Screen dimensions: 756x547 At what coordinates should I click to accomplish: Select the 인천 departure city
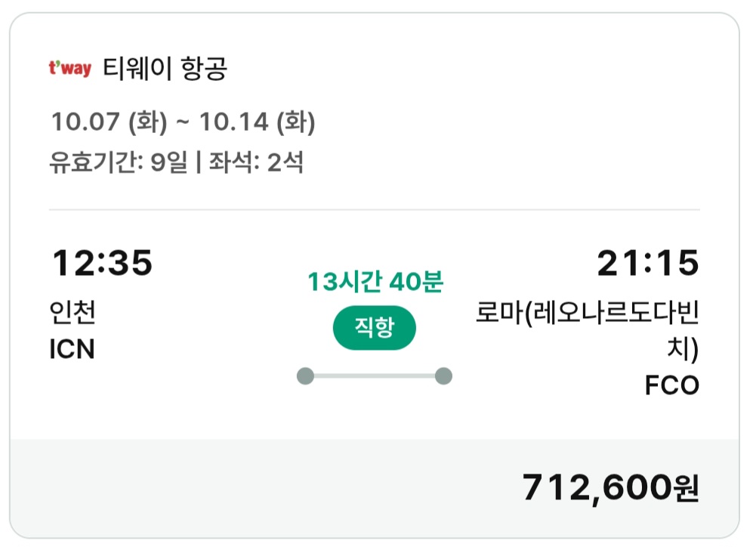(73, 313)
